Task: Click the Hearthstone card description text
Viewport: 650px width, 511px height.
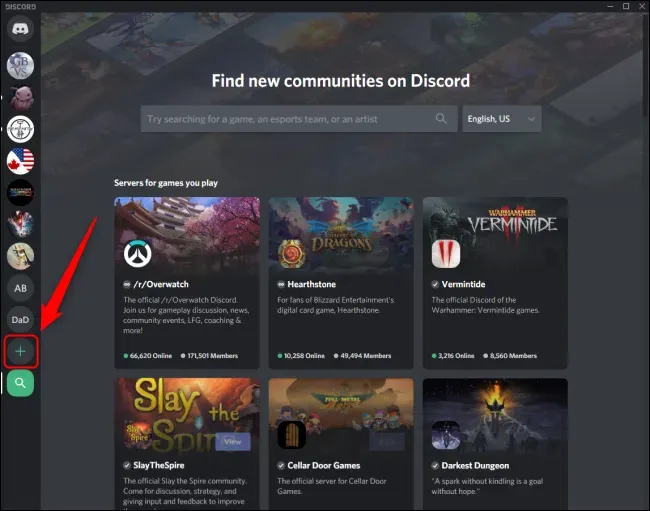Action: (335, 305)
